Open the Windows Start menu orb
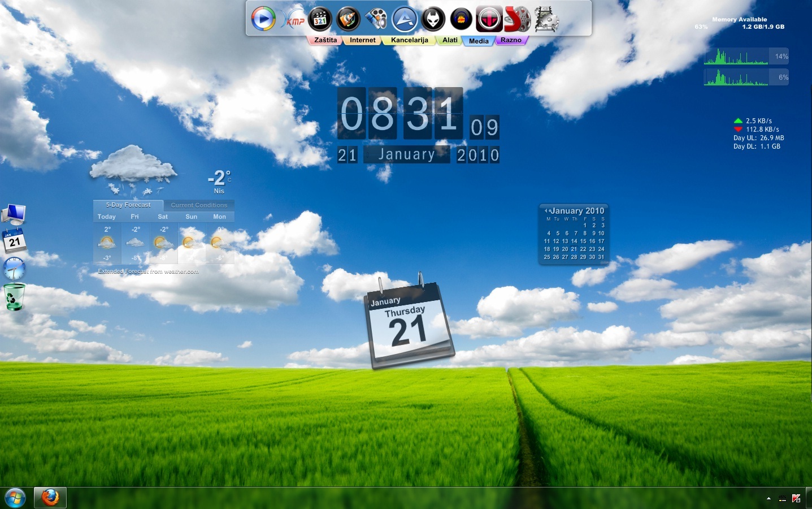This screenshot has width=812, height=509. click(15, 498)
